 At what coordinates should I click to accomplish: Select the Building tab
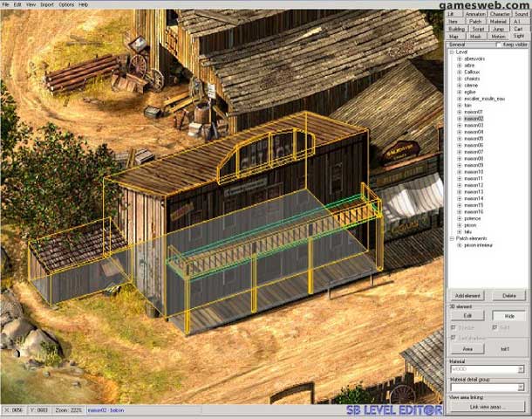click(456, 29)
